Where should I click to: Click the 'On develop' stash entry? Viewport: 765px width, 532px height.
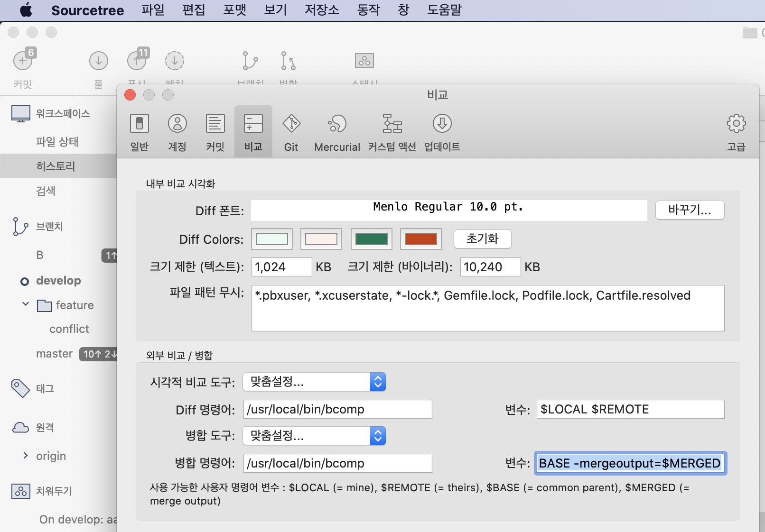pos(78,520)
